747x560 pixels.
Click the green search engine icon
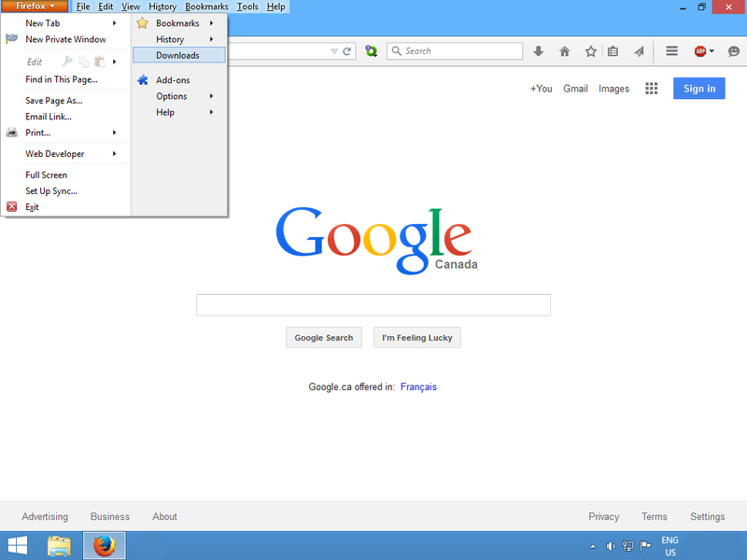tap(371, 51)
